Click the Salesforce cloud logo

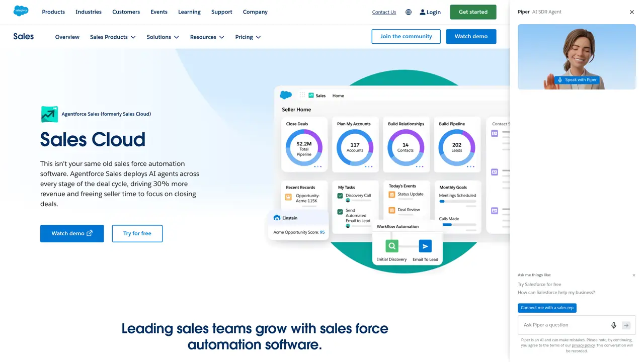[x=21, y=11]
